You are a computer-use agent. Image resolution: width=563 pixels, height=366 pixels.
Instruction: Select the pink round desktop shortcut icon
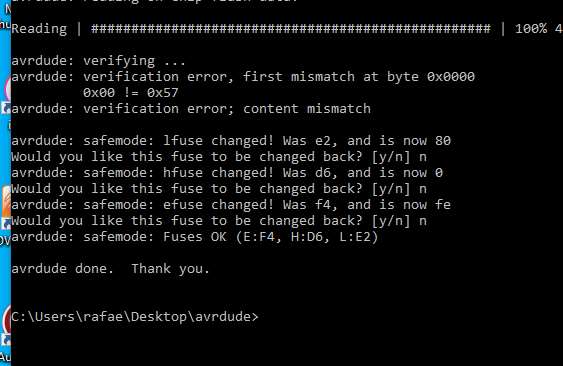pyautogui.click(x=7, y=89)
